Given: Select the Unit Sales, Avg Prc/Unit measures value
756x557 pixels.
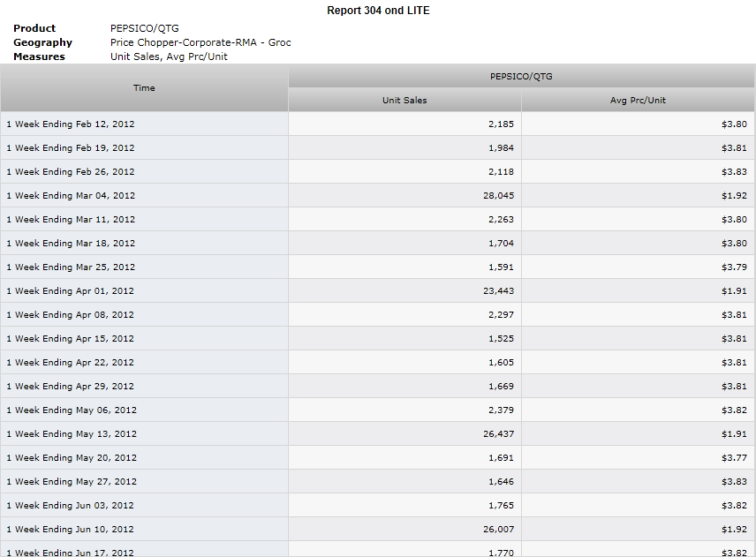Looking at the screenshot, I should pyautogui.click(x=169, y=56).
